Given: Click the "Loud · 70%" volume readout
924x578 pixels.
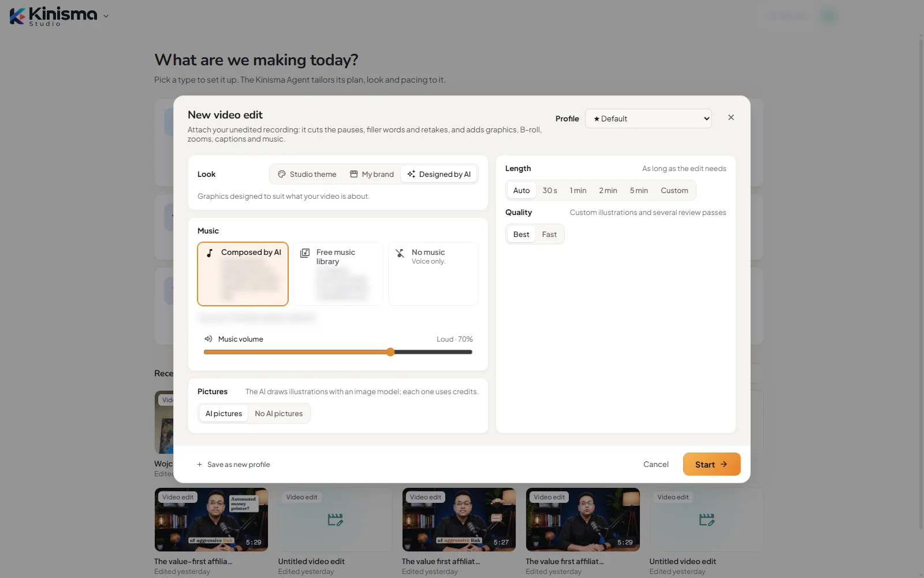Looking at the screenshot, I should pos(454,339).
